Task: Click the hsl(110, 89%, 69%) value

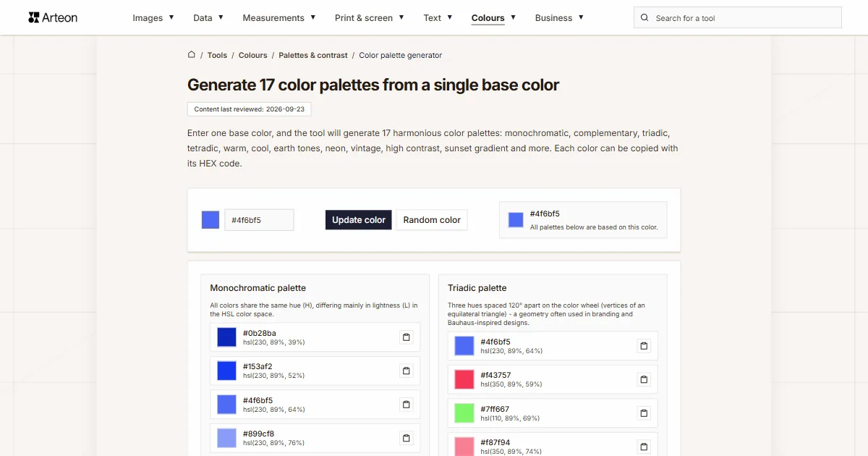Action: (510, 418)
